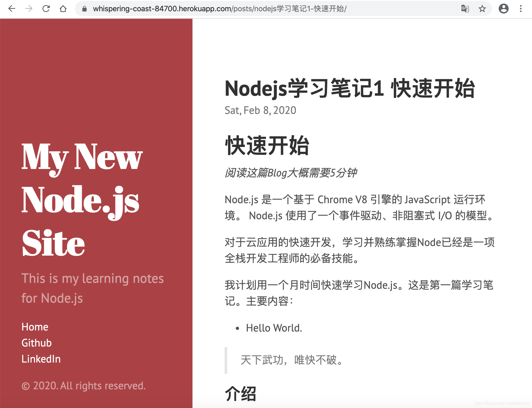
Task: Bookmark this page with the star
Action: pyautogui.click(x=482, y=9)
